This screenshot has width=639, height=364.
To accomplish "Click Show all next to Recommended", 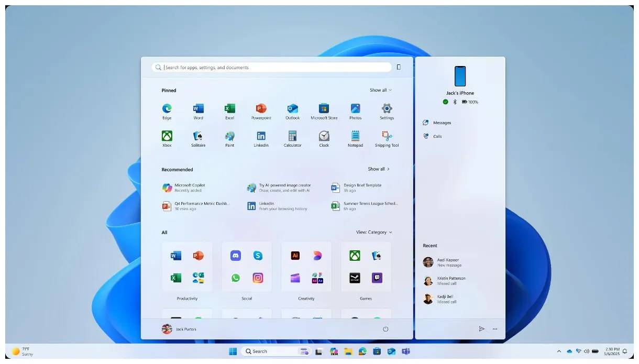I will point(379,169).
